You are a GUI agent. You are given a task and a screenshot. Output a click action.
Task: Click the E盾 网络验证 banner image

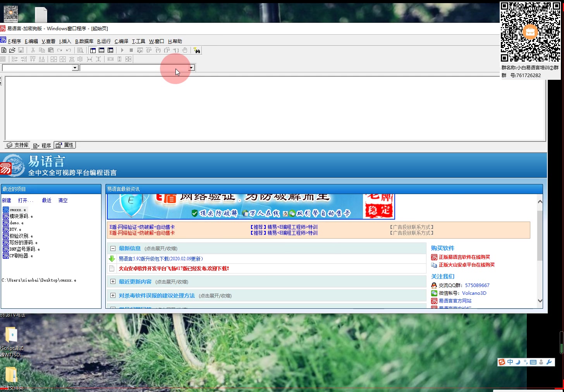coord(251,206)
